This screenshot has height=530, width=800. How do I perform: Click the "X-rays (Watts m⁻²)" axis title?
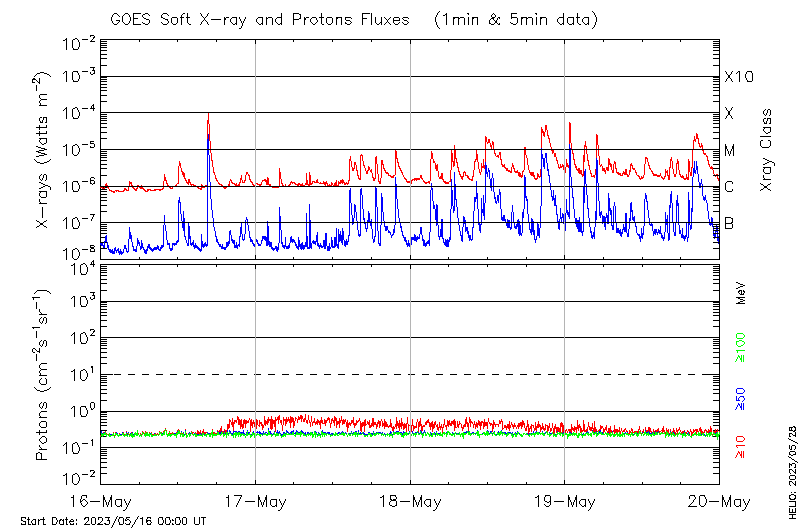pyautogui.click(x=43, y=150)
